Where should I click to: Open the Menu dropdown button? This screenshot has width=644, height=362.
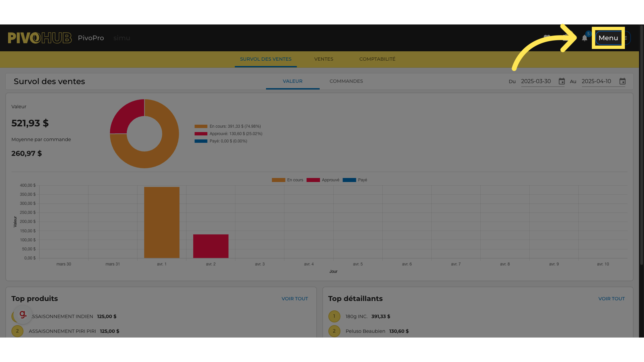coord(608,38)
